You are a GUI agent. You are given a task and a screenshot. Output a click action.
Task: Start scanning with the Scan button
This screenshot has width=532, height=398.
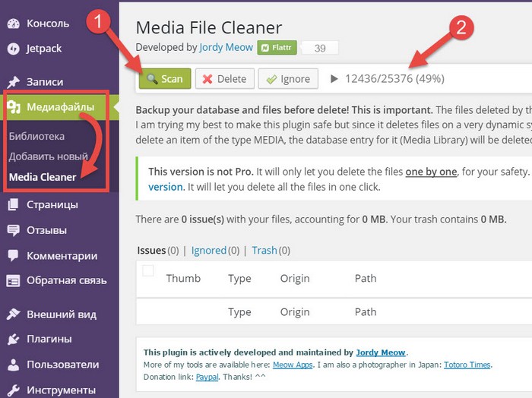click(x=165, y=79)
